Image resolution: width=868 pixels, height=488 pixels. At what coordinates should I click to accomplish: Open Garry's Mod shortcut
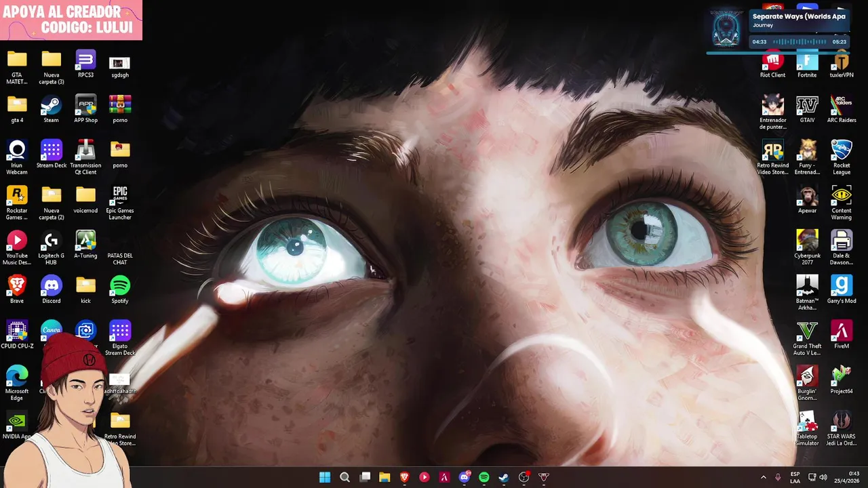842,290
